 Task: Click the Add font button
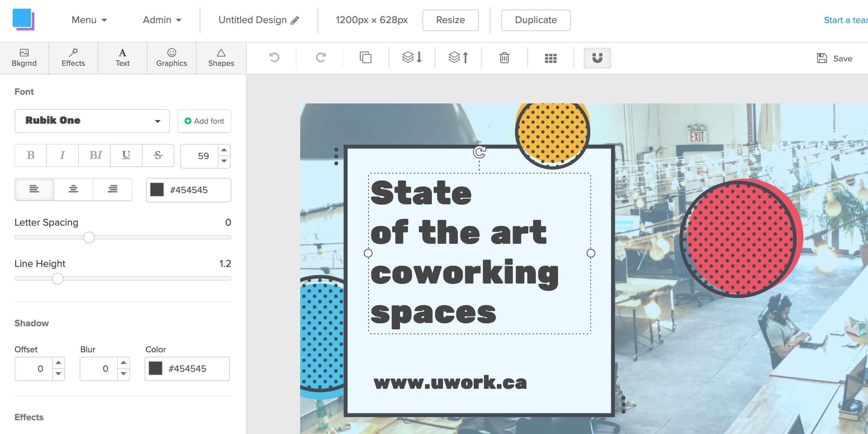tap(204, 121)
